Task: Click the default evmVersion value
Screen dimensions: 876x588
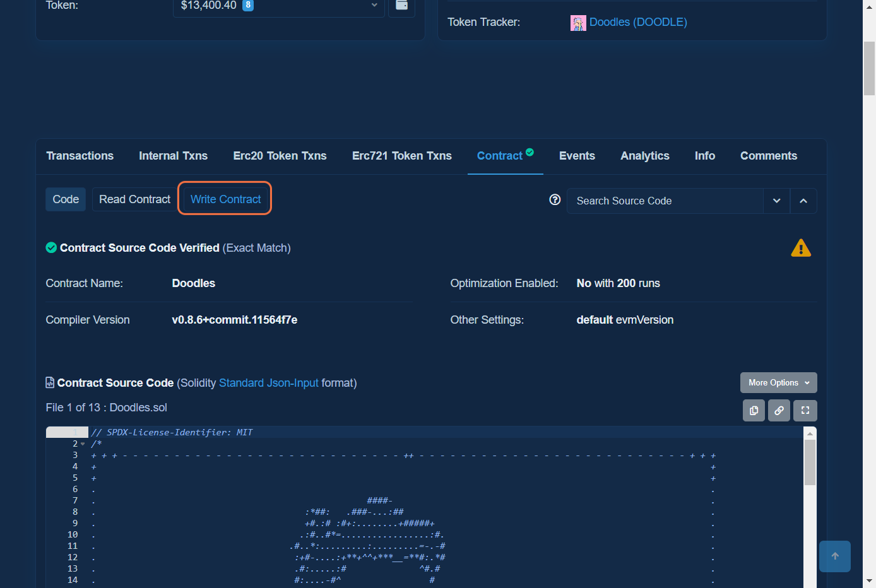Action: click(x=625, y=320)
